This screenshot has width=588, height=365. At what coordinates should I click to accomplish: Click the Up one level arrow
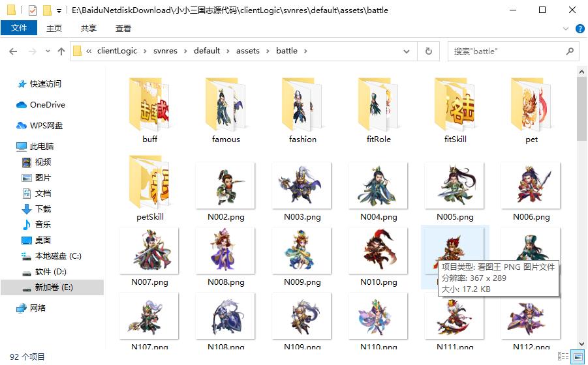[x=61, y=51]
